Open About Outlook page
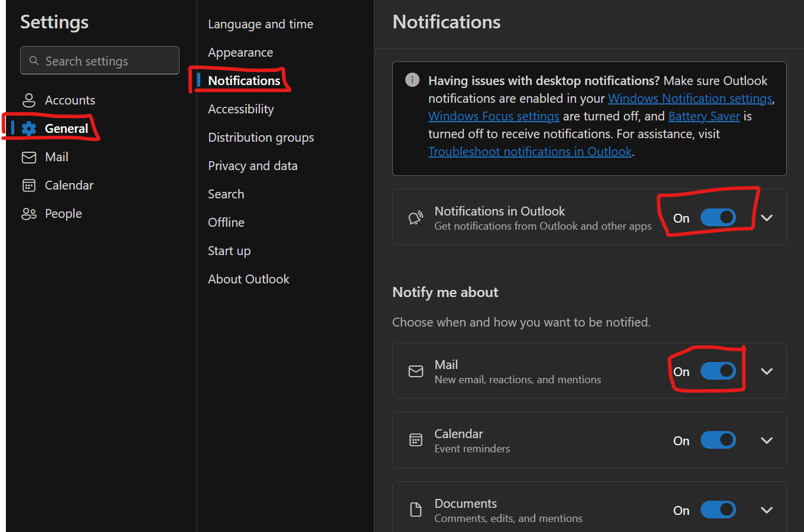Image resolution: width=804 pixels, height=532 pixels. click(x=249, y=279)
